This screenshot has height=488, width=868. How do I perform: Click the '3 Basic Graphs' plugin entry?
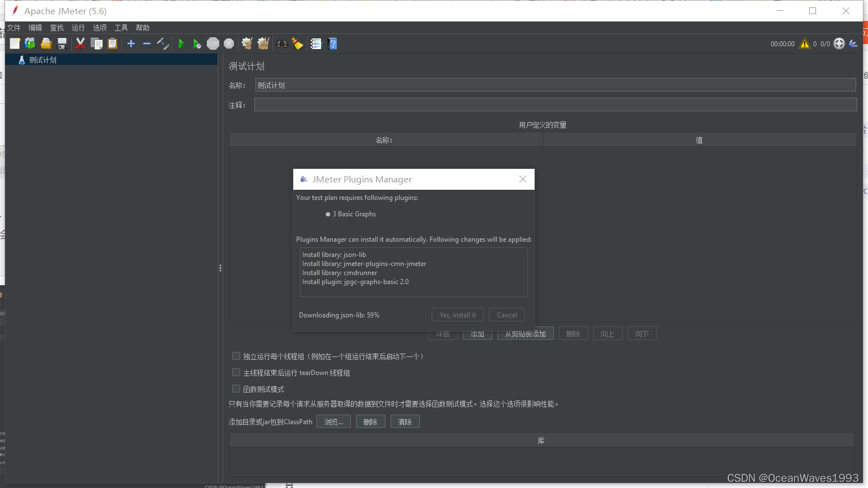(x=354, y=214)
